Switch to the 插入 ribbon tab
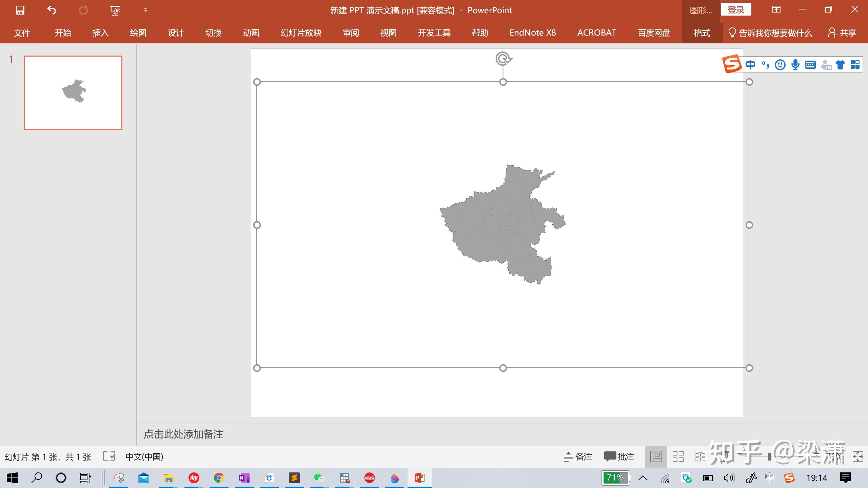Screen dimensions: 868x488 [100, 33]
